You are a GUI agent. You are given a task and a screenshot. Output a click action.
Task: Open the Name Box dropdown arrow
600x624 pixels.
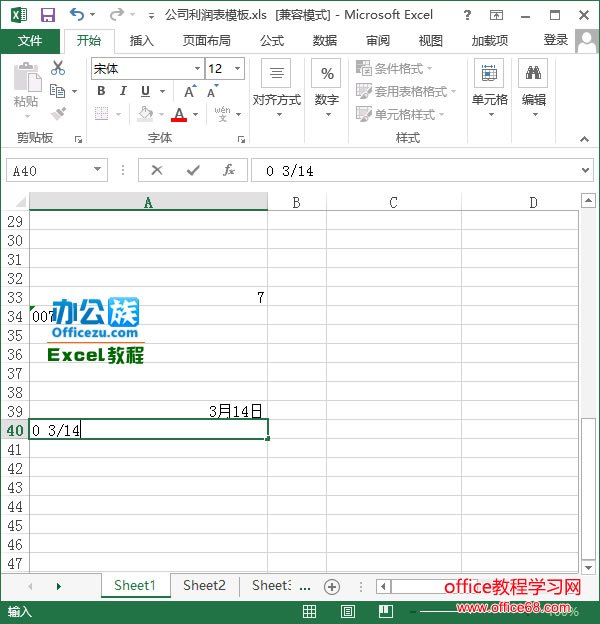[x=97, y=170]
